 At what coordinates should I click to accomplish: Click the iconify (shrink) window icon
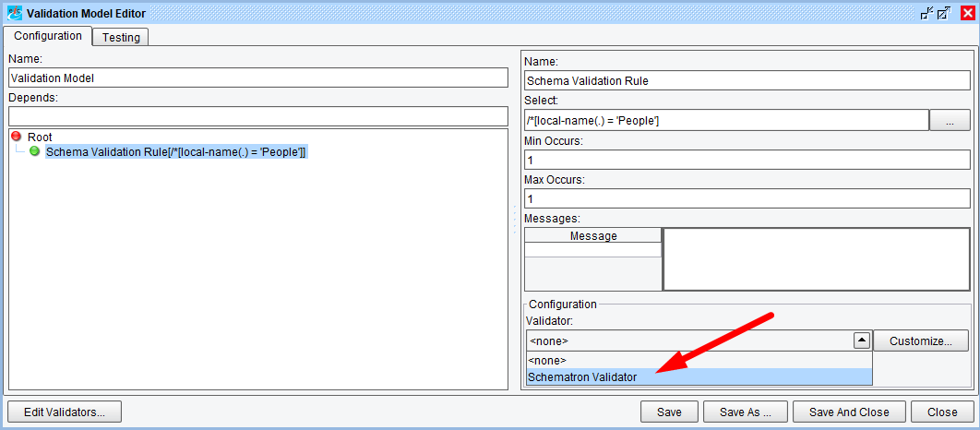[x=926, y=13]
